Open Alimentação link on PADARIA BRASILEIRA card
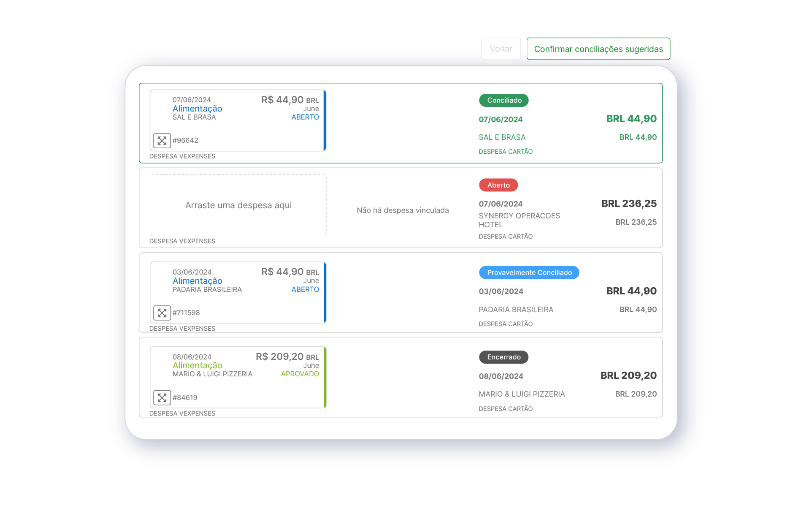The width and height of the screenshot is (812, 514). click(197, 281)
